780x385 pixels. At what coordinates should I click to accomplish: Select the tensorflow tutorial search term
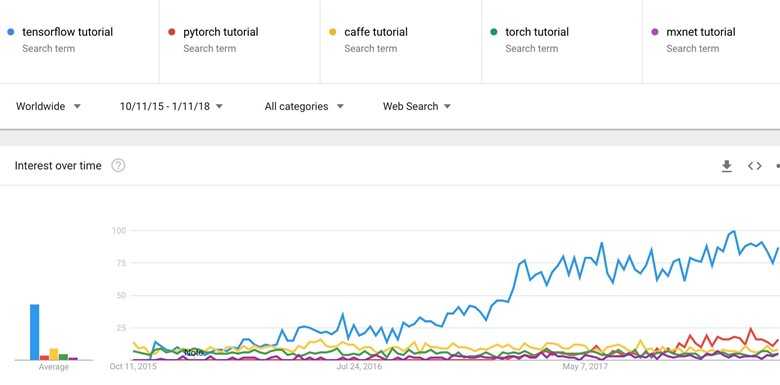pos(68,32)
